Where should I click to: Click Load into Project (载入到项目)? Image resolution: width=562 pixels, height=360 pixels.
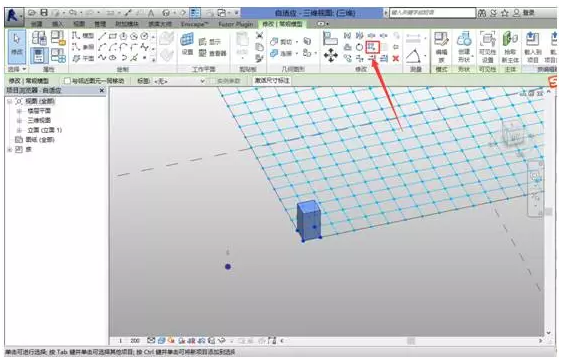click(533, 47)
